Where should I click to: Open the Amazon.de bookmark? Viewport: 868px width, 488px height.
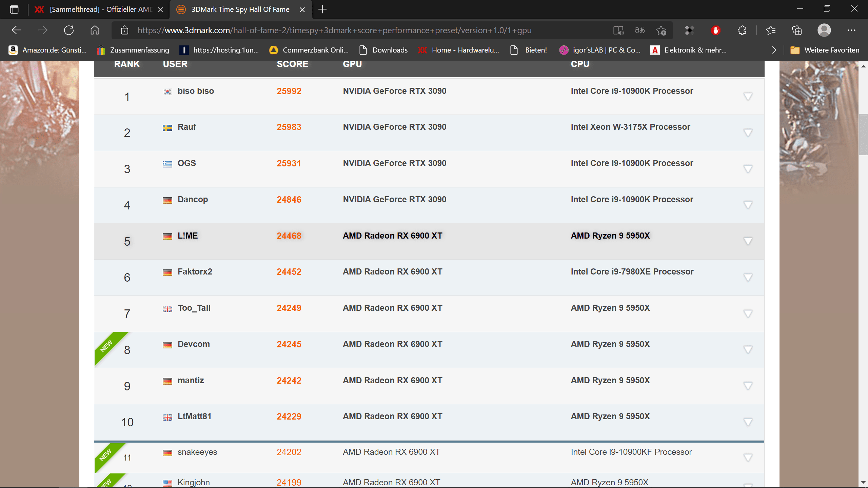click(x=47, y=50)
